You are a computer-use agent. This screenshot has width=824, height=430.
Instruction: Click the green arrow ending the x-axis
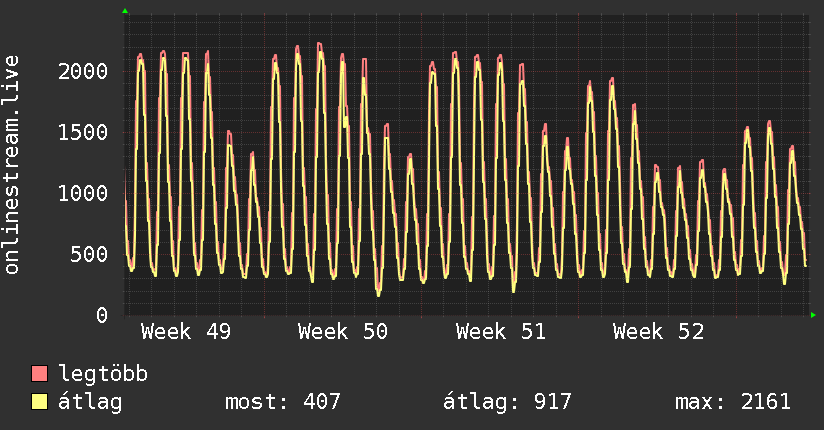(814, 315)
